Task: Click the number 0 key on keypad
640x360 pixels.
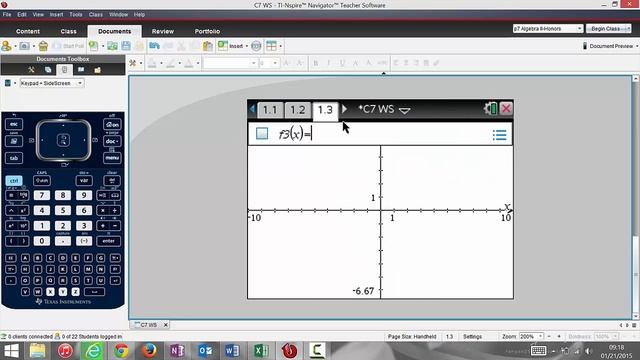Action: click(42, 241)
